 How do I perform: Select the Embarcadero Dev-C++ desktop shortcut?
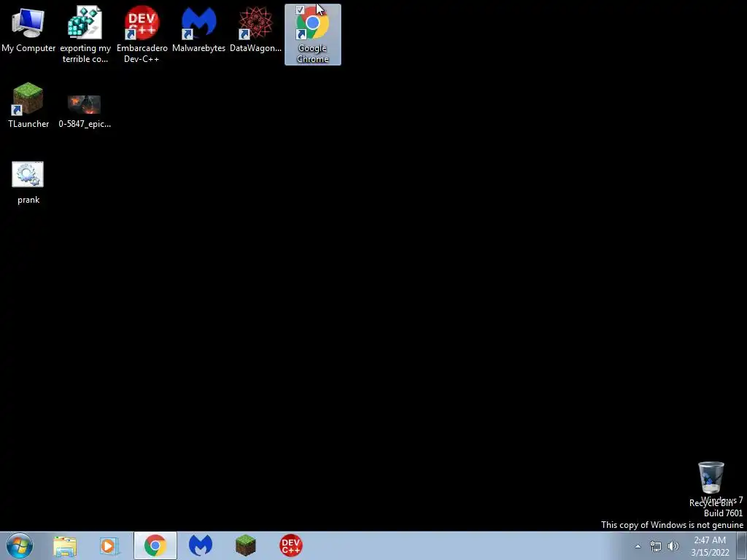(142, 34)
